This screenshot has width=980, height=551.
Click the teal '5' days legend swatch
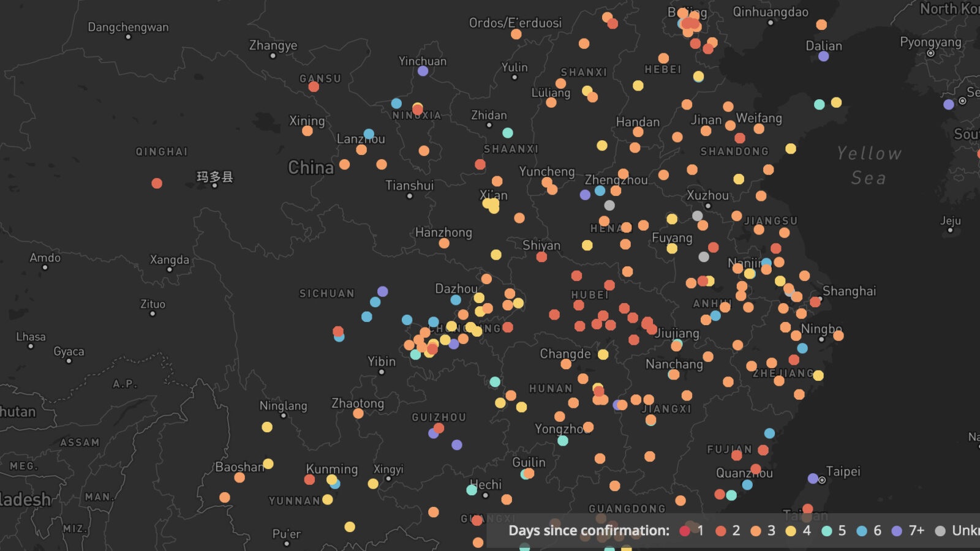(826, 531)
